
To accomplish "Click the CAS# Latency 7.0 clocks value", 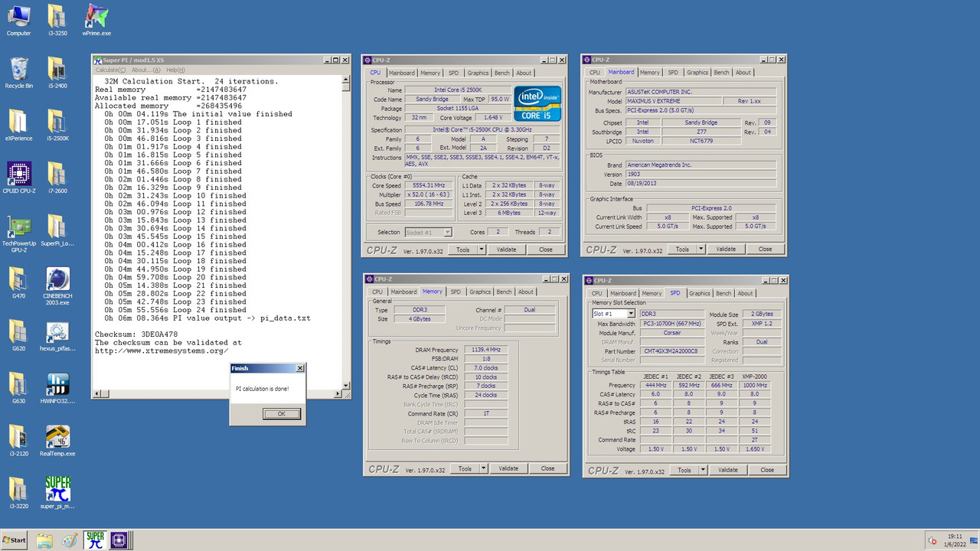I will click(x=486, y=367).
